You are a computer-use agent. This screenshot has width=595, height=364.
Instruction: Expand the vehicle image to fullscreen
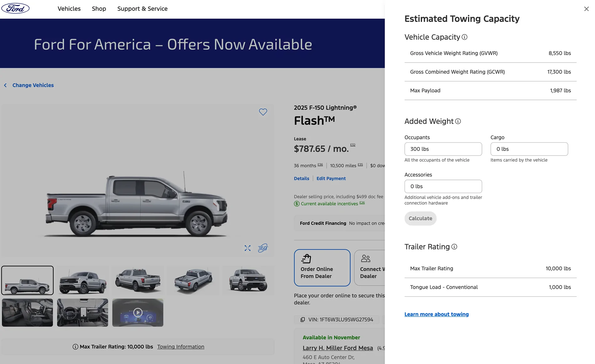click(248, 248)
